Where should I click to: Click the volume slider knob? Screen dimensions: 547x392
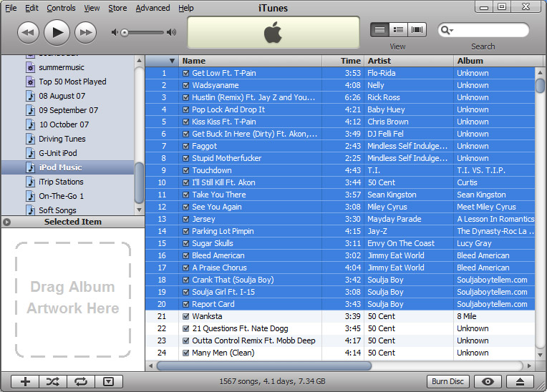point(125,33)
